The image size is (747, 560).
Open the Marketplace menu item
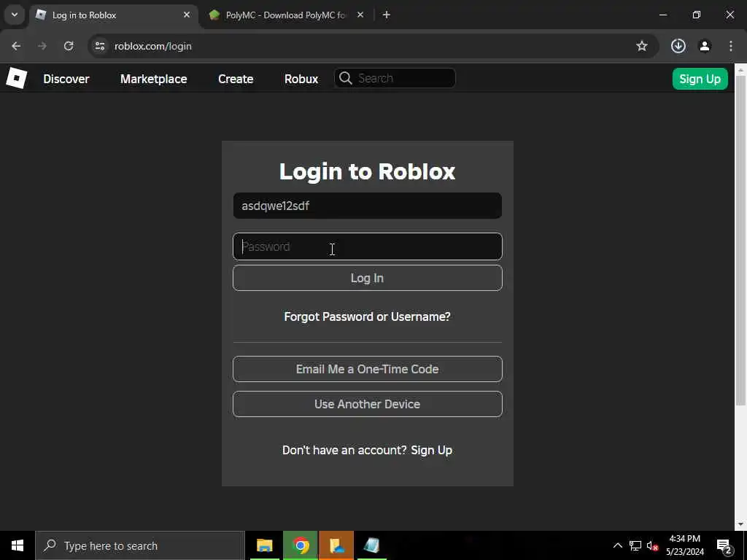click(x=153, y=79)
